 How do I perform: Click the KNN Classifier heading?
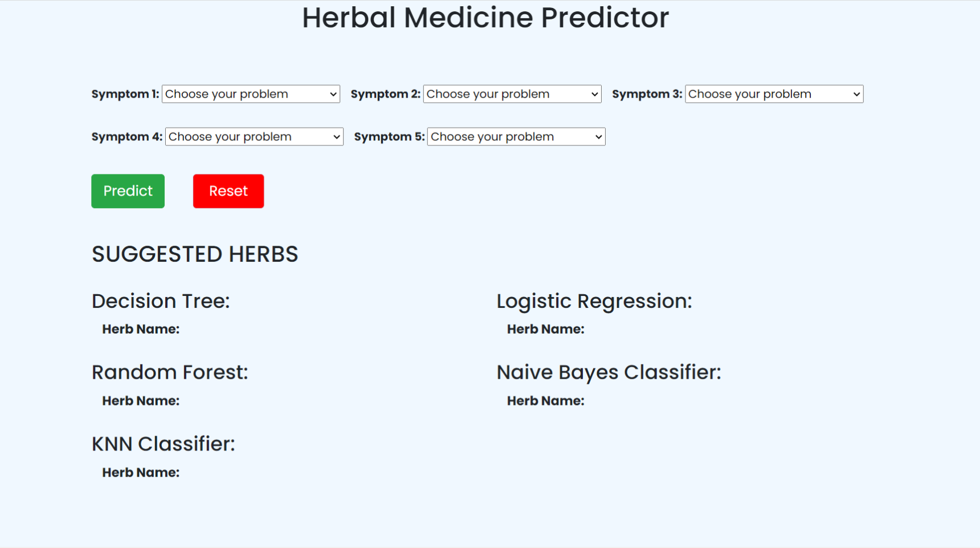point(163,444)
